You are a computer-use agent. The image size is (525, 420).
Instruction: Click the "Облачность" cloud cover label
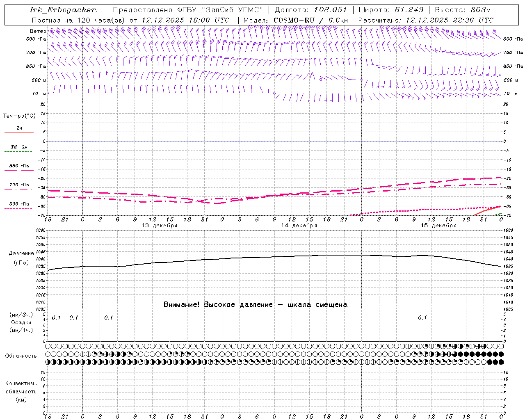(21, 356)
